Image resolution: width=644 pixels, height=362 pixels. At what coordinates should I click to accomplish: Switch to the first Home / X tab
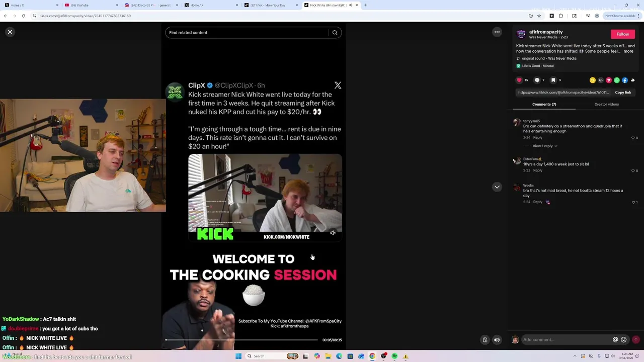(31, 5)
